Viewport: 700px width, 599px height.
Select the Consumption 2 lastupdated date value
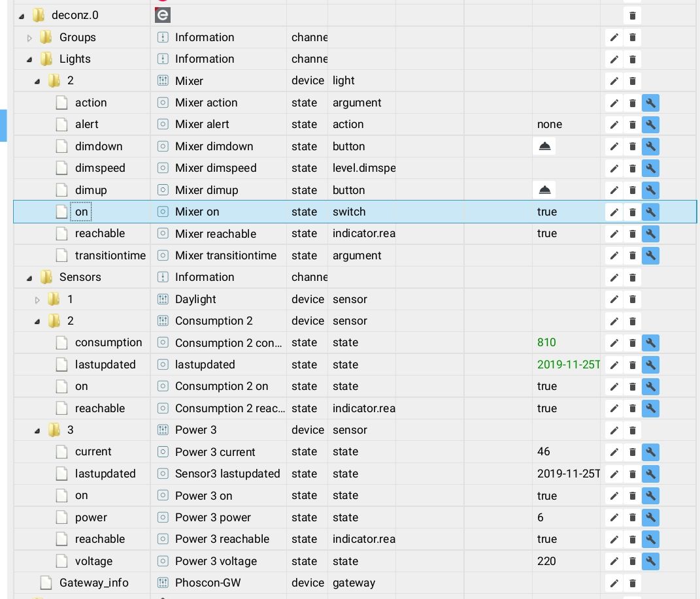569,364
